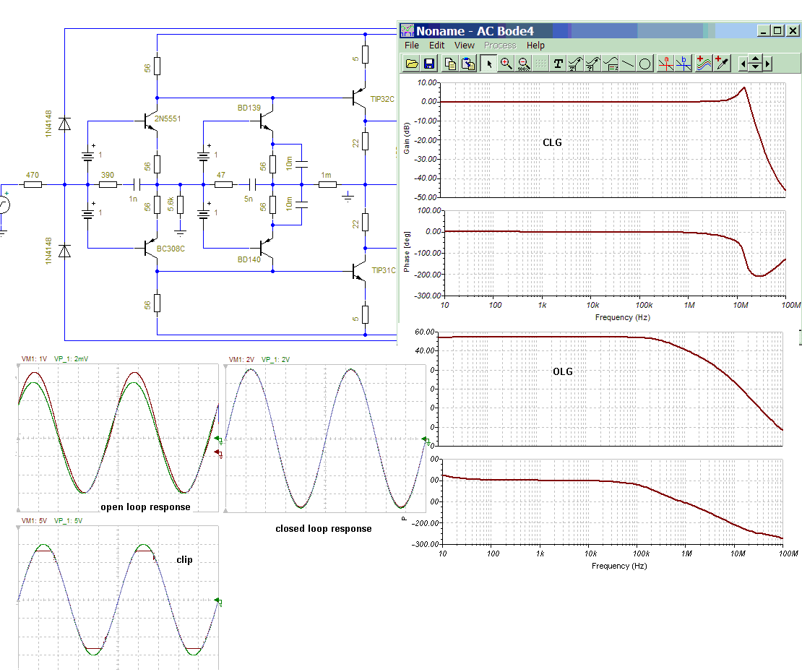Click the curve equals annotation icon
This screenshot has width=802, height=672.
tap(611, 64)
